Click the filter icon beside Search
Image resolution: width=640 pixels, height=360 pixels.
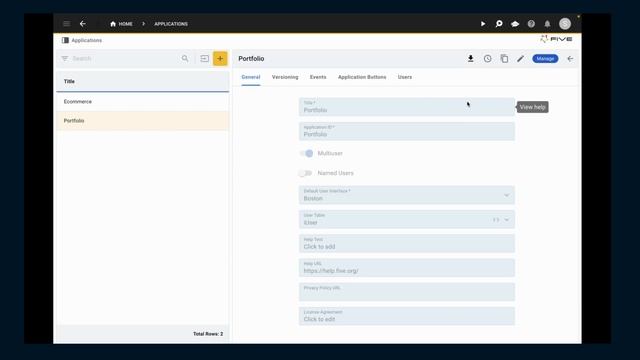pos(65,58)
